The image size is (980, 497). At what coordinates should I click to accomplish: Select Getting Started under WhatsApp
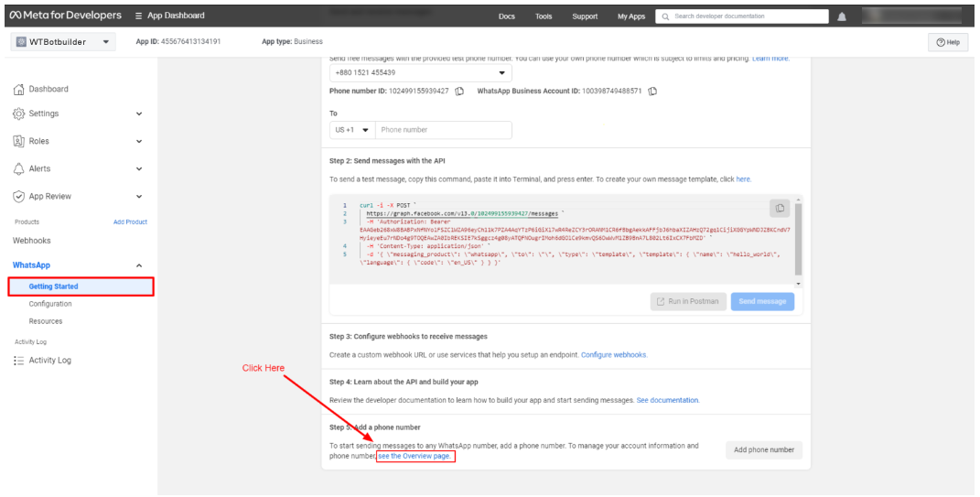point(81,286)
